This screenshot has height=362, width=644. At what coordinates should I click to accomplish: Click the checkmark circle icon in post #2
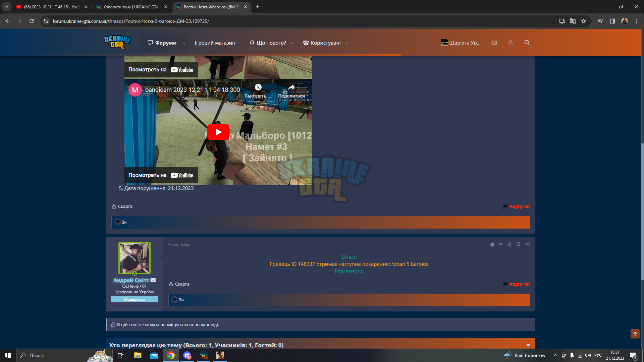pyautogui.click(x=492, y=245)
